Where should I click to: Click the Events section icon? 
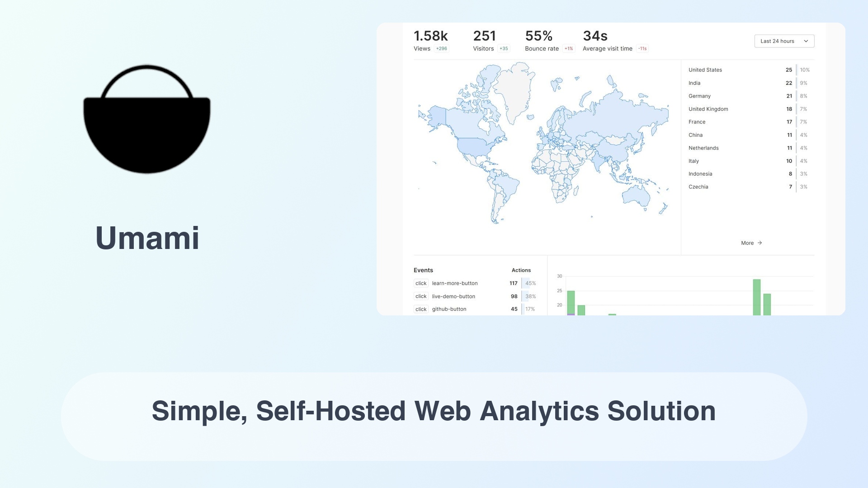tap(423, 270)
